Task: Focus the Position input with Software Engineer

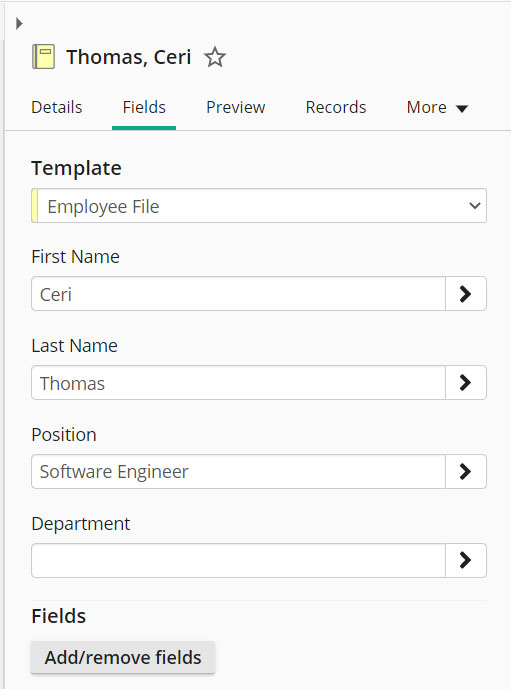Action: tap(239, 471)
